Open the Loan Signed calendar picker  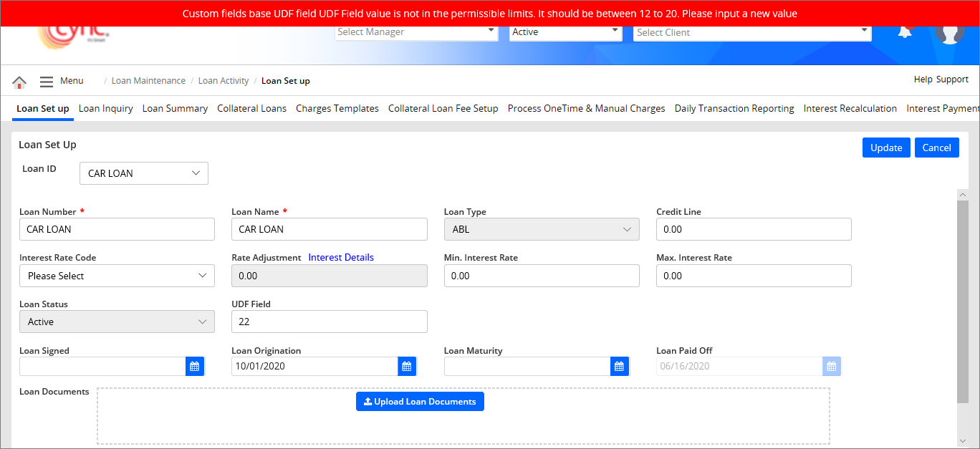(194, 367)
